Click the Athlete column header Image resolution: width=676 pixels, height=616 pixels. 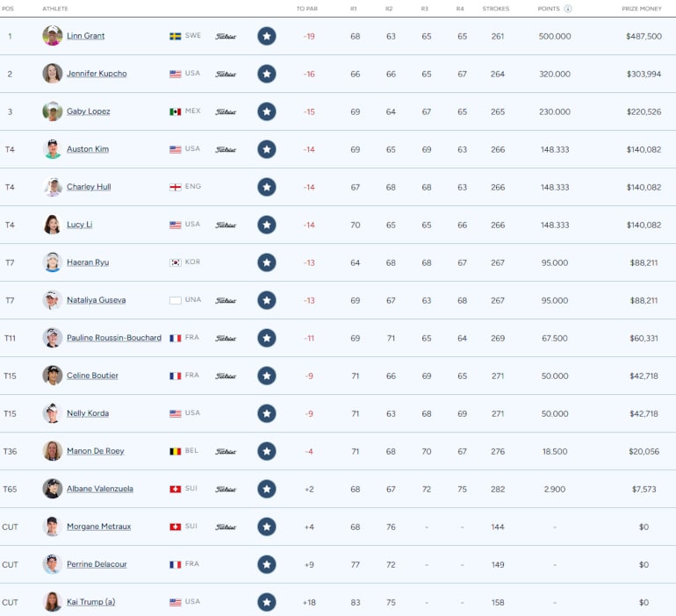55,9
